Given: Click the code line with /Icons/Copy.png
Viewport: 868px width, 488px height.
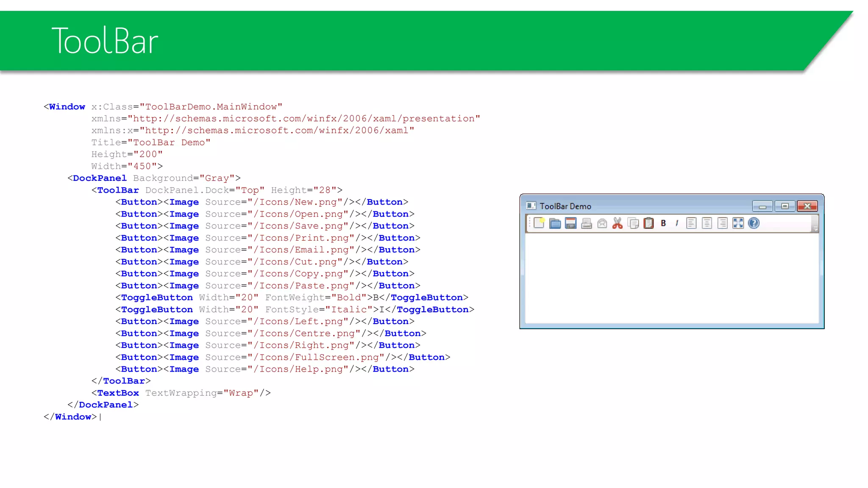Looking at the screenshot, I should (264, 274).
